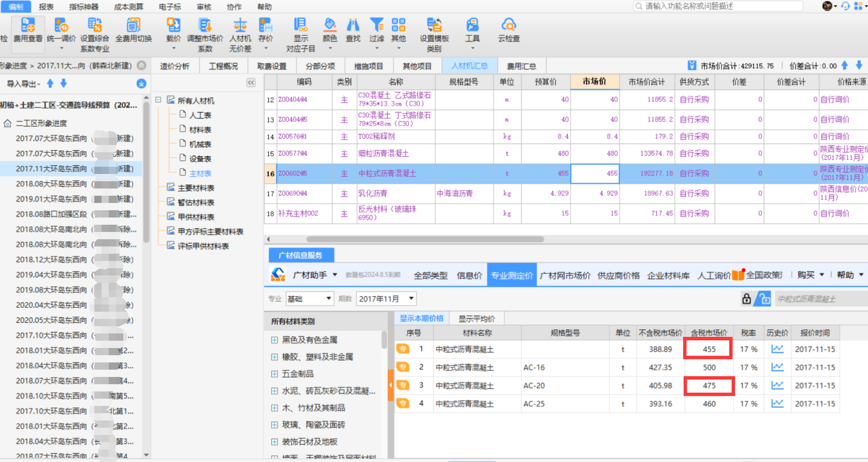The width and height of the screenshot is (868, 462).
Task: Click 设置模板类别 icon
Action: point(434,35)
